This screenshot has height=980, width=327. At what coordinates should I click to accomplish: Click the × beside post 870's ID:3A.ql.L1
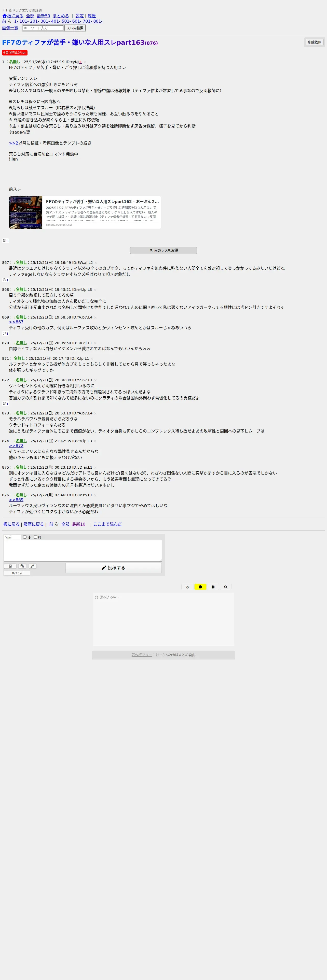[95, 343]
